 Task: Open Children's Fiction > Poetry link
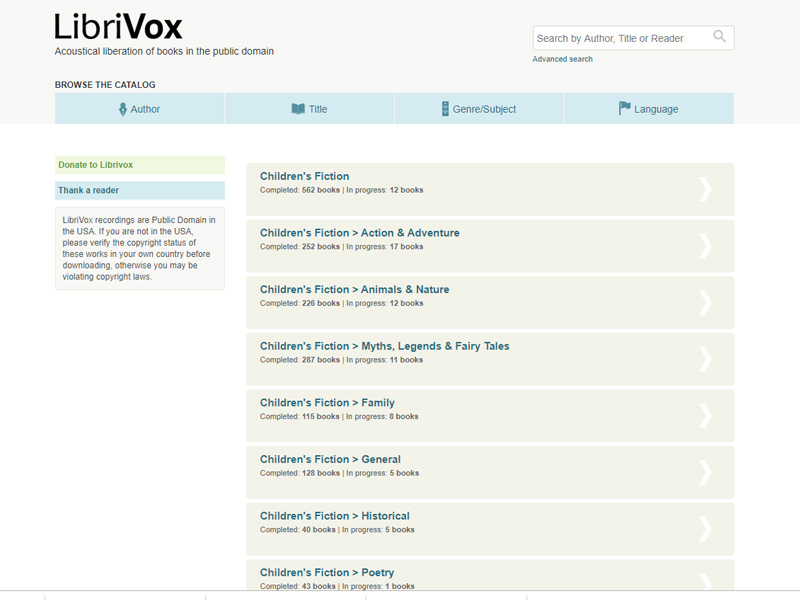327,572
